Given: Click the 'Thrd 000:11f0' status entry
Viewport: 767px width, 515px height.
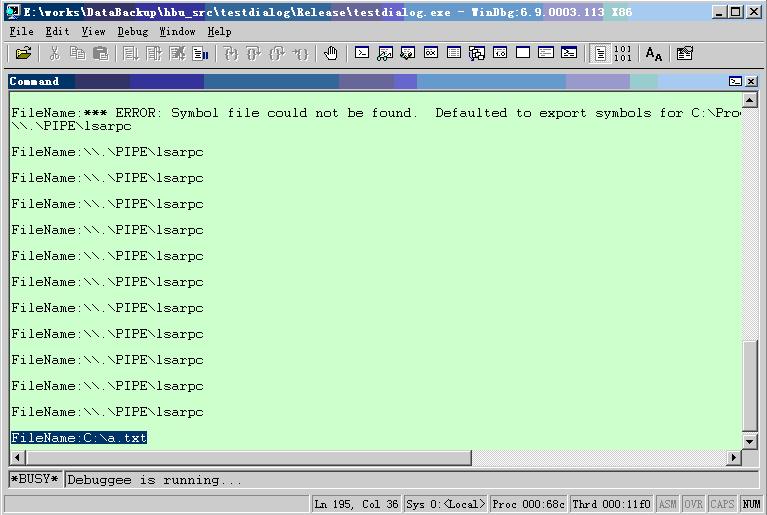Looking at the screenshot, I should click(x=611, y=504).
